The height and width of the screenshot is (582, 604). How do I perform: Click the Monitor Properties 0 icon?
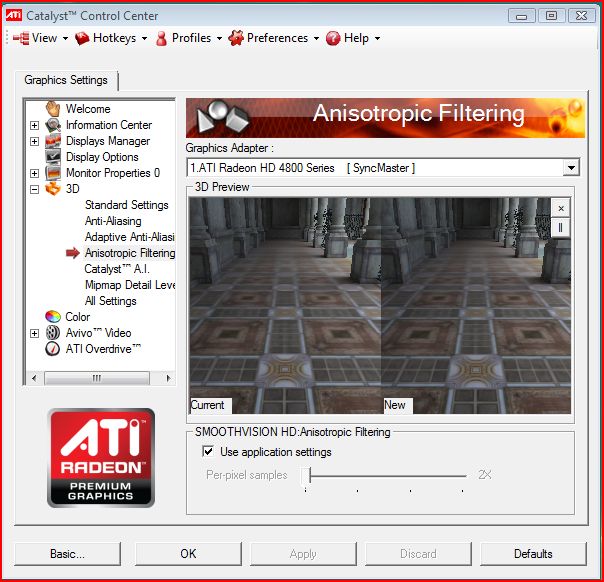53,173
